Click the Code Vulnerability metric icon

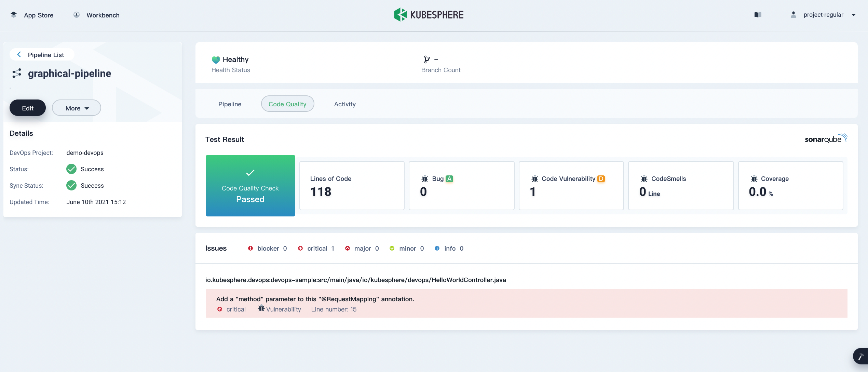point(534,178)
